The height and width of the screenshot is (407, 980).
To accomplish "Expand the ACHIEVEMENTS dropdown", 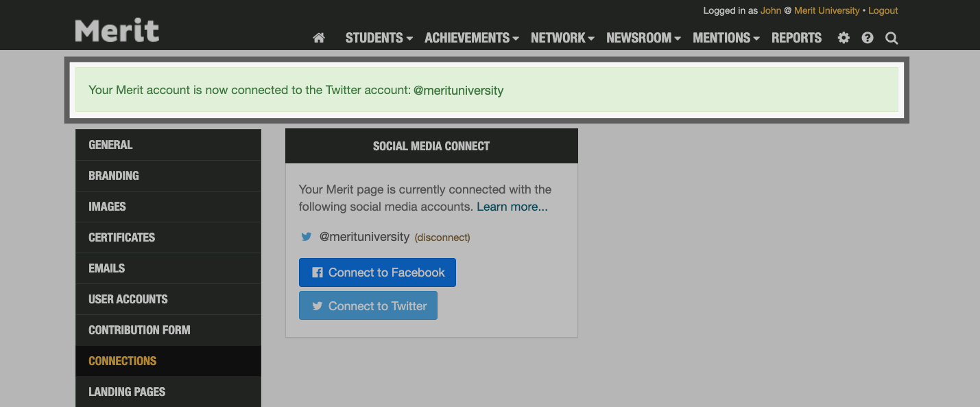I will point(467,38).
